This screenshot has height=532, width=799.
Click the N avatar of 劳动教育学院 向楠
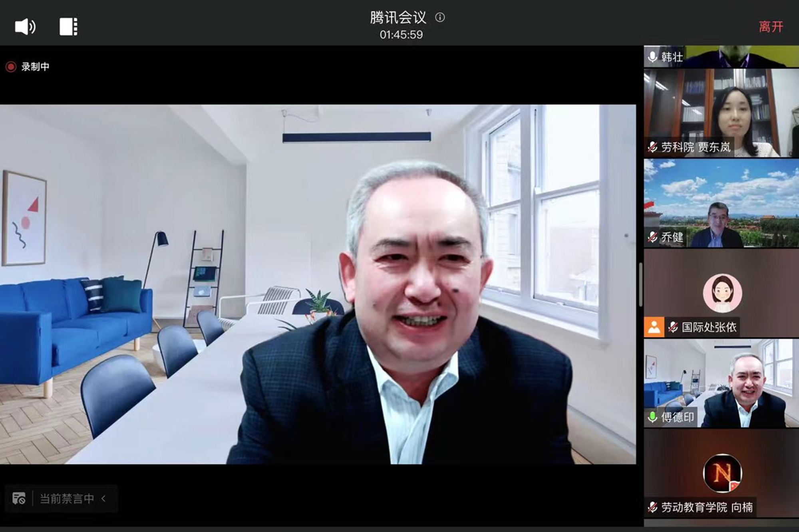click(x=722, y=473)
